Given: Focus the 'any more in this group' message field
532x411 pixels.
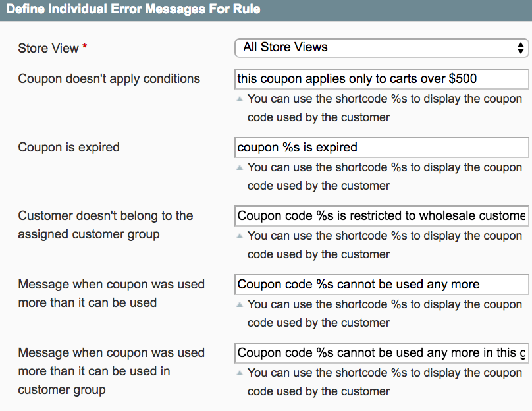Looking at the screenshot, I should click(381, 353).
